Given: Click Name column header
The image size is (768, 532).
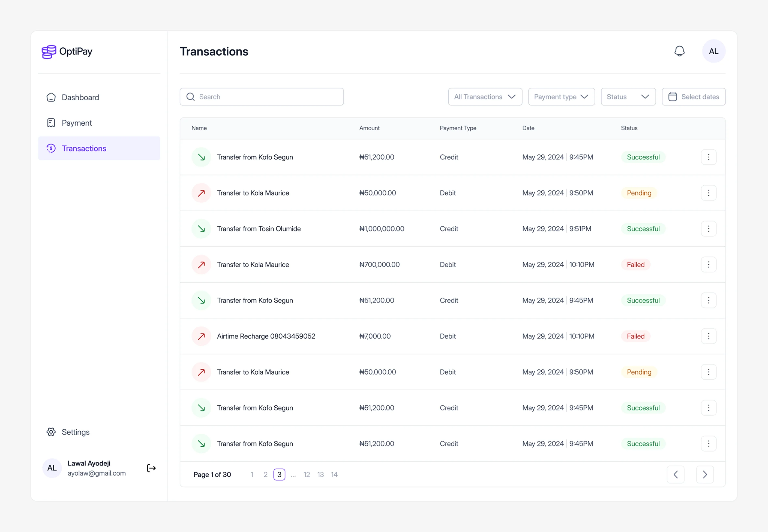Looking at the screenshot, I should (x=199, y=128).
